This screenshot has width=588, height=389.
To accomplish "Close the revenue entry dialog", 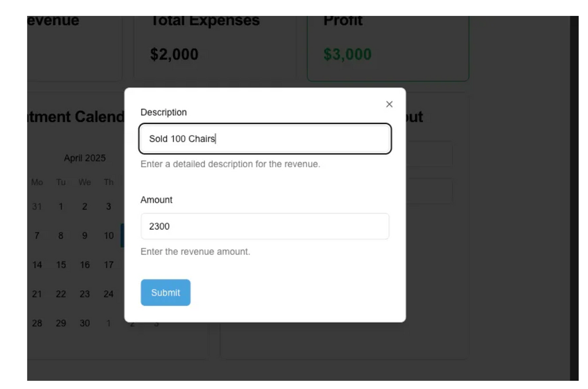I will point(389,104).
